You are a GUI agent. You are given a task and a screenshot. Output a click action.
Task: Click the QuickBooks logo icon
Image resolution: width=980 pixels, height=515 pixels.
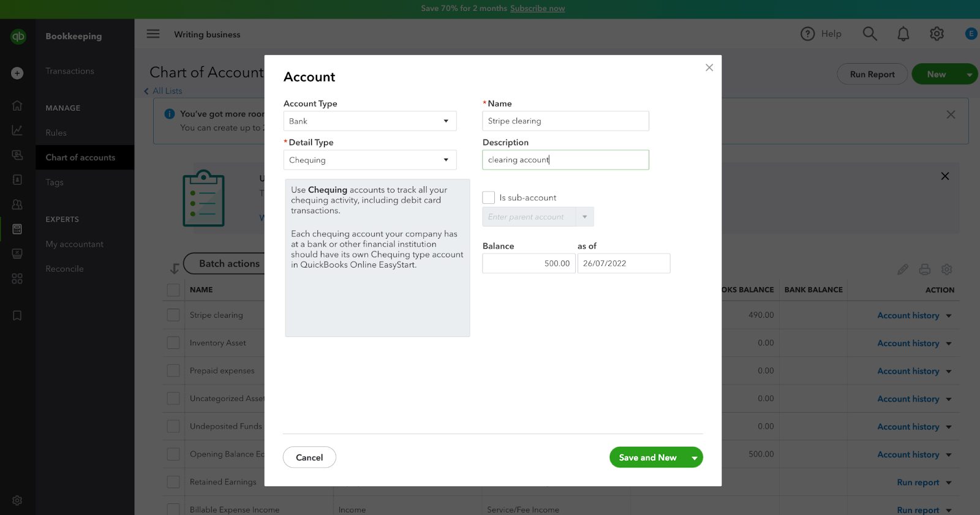[18, 37]
